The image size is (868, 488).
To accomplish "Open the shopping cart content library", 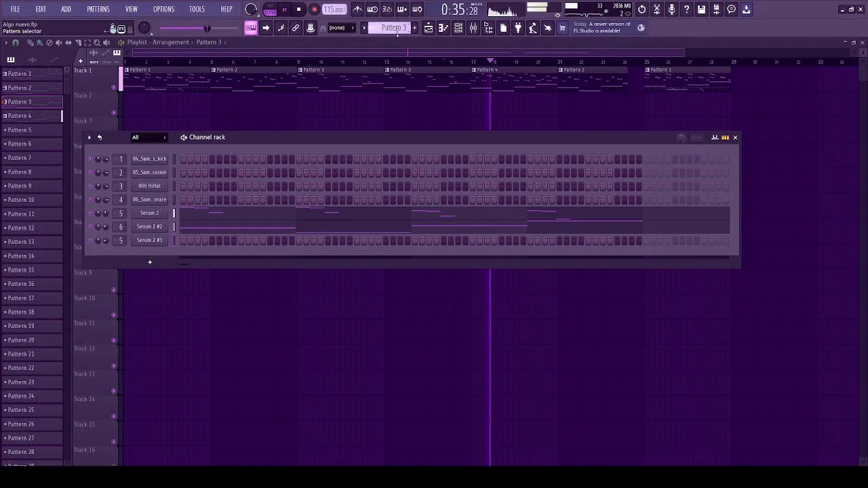I will click(x=562, y=28).
